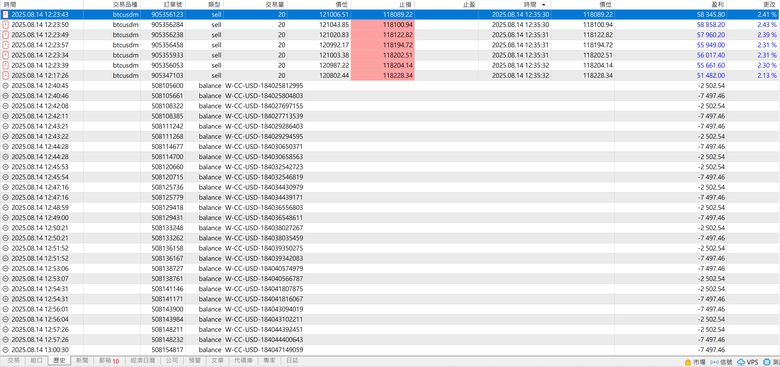The width and height of the screenshot is (780, 367).
Task: Click the sorted close-time 時間 header with arrow
Action: pos(515,4)
